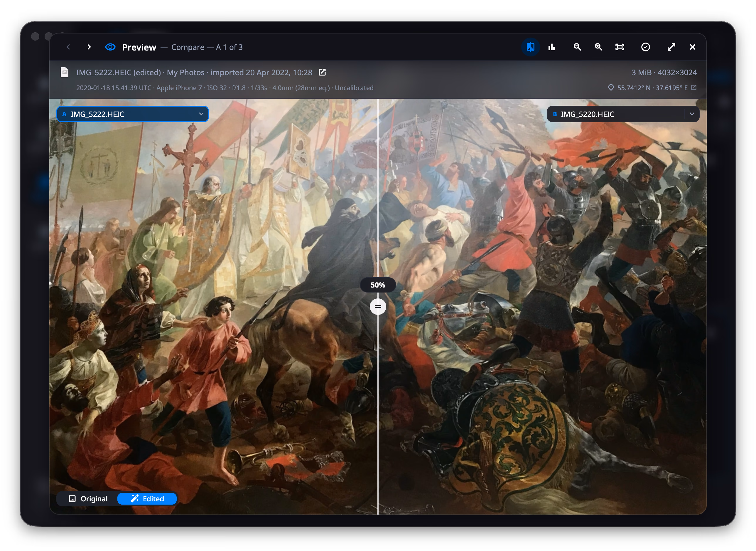
Task: Click the chevron on the B dropdown
Action: click(x=692, y=114)
